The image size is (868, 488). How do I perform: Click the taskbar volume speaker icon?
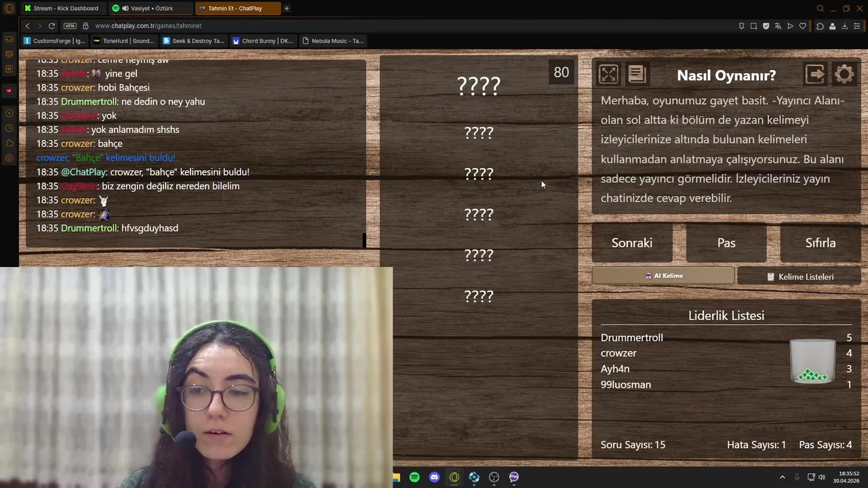(x=821, y=477)
